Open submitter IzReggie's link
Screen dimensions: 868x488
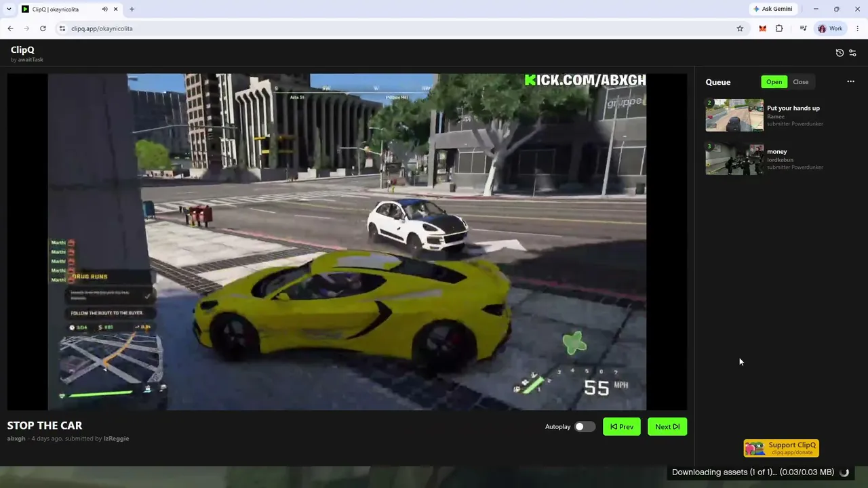(x=116, y=439)
